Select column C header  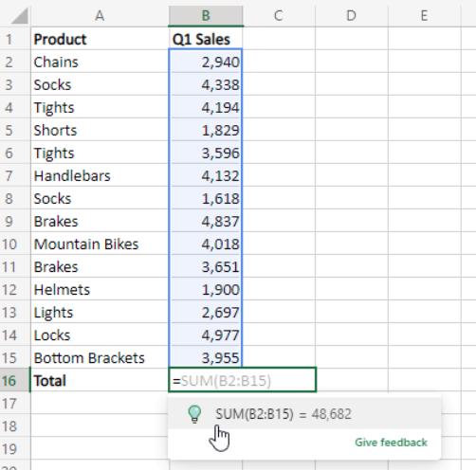click(279, 15)
